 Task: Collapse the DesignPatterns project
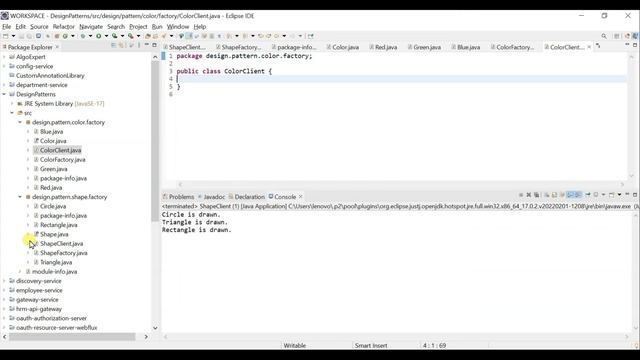4,94
